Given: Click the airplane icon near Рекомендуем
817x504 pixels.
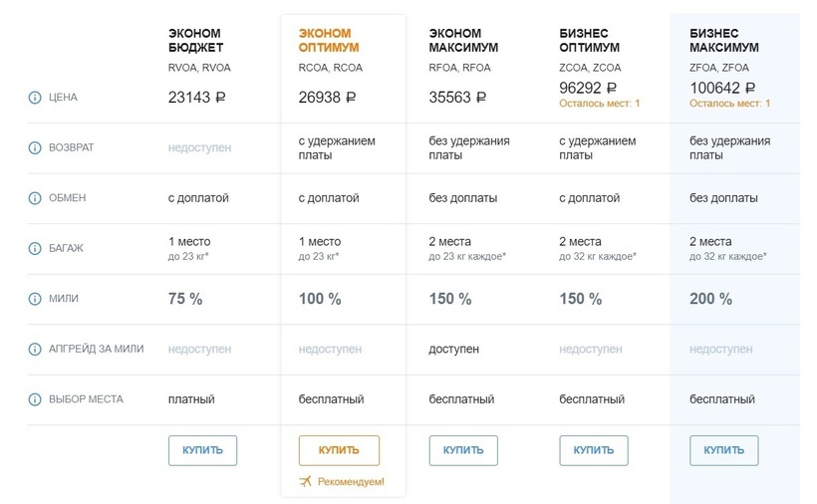Looking at the screenshot, I should coord(306,482).
